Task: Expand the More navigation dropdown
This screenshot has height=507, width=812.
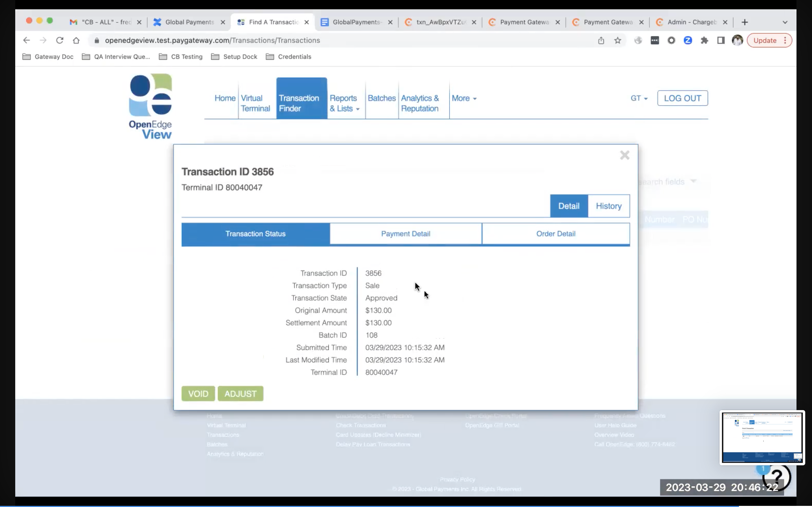Action: point(464,98)
